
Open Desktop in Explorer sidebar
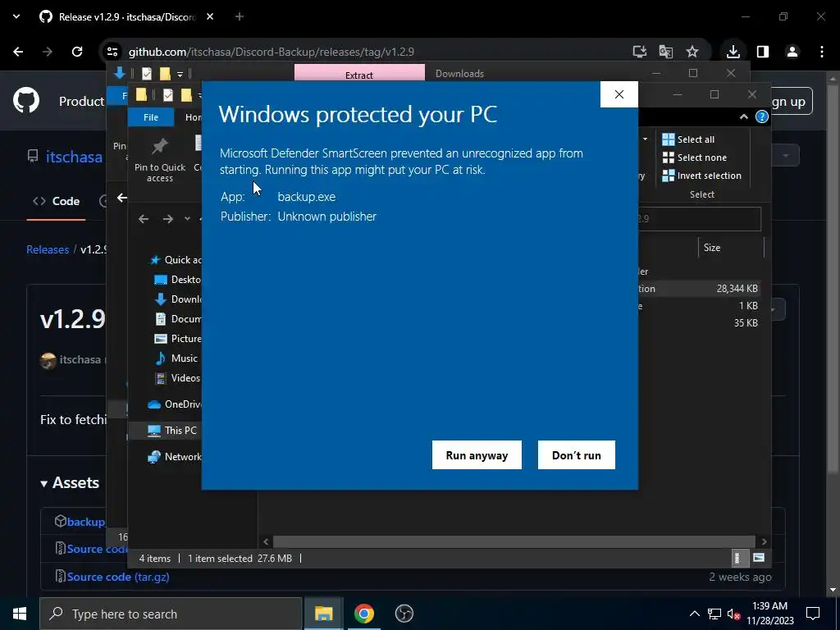[x=177, y=280]
